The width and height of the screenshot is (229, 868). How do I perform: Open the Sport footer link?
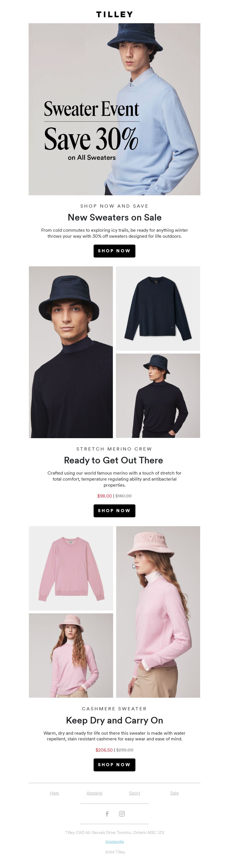pyautogui.click(x=135, y=793)
